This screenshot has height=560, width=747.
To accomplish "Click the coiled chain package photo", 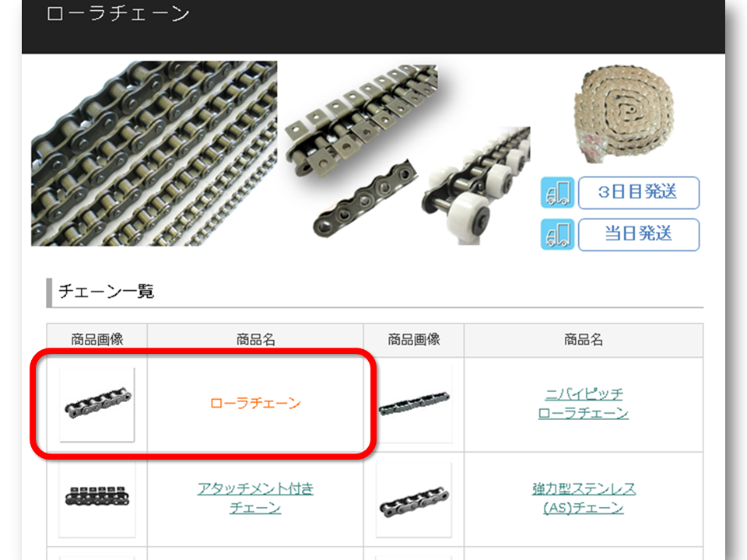I will click(x=623, y=114).
